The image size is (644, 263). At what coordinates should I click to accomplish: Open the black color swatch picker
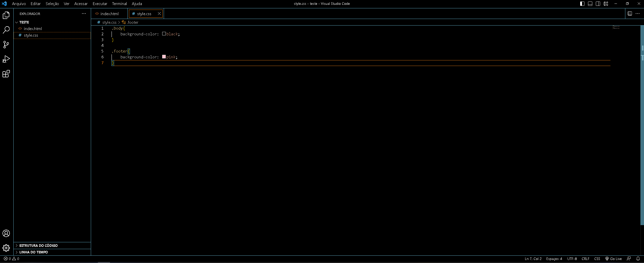(x=164, y=34)
